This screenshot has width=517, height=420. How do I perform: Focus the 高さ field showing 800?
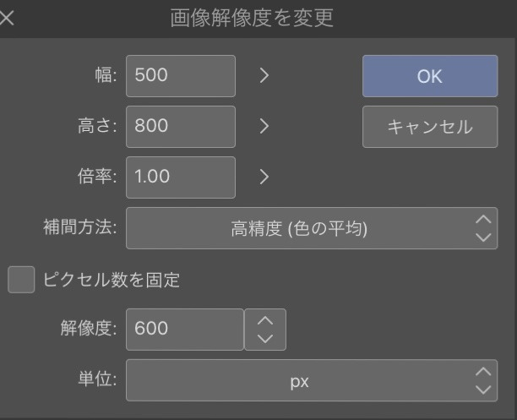[x=180, y=126]
